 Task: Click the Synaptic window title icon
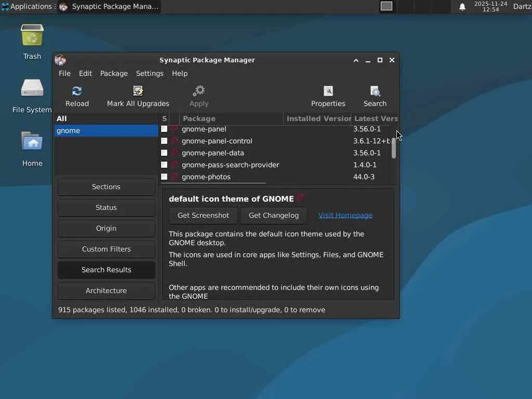pyautogui.click(x=60, y=60)
